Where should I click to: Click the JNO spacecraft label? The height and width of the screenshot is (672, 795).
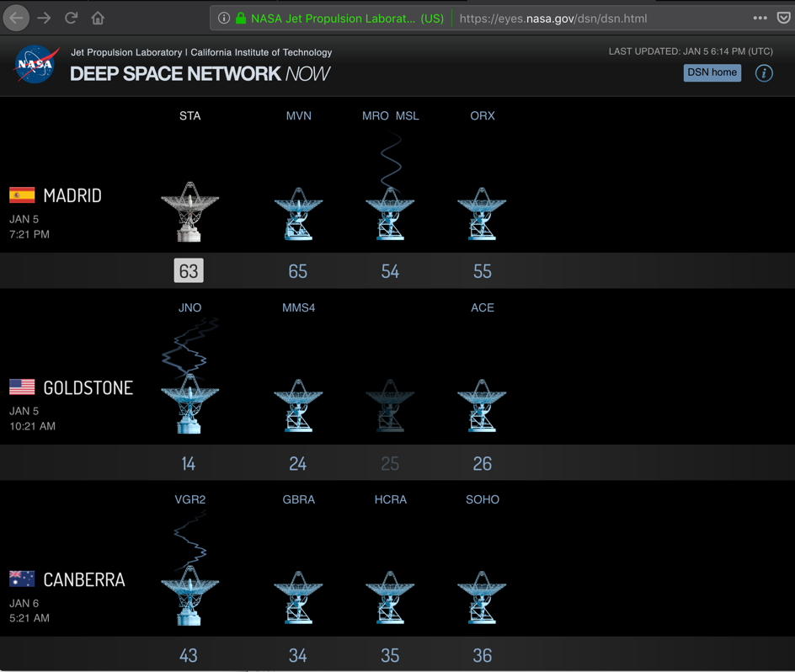point(189,307)
